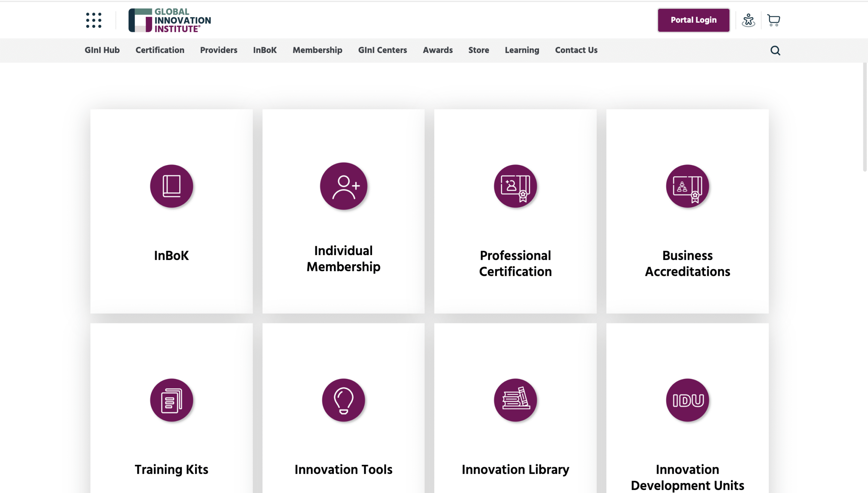Open the shopping cart icon
Screen dimensions: 868x493
[773, 20]
